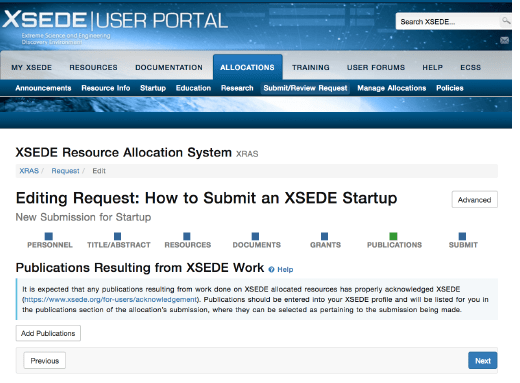Click the Add Publications button
Image resolution: width=520 pixels, height=383 pixels.
coord(48,333)
